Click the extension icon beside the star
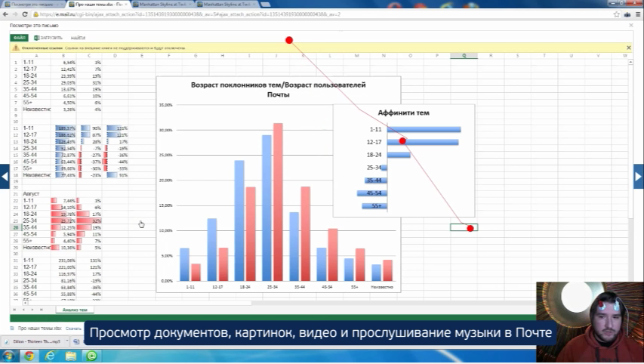This screenshot has height=364, width=644. [627, 14]
